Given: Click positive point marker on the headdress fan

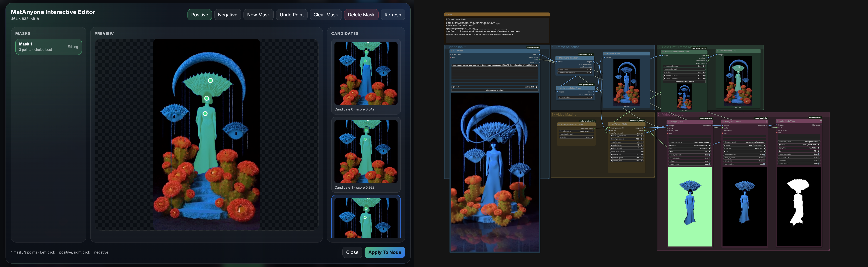Looking at the screenshot, I should tap(210, 81).
